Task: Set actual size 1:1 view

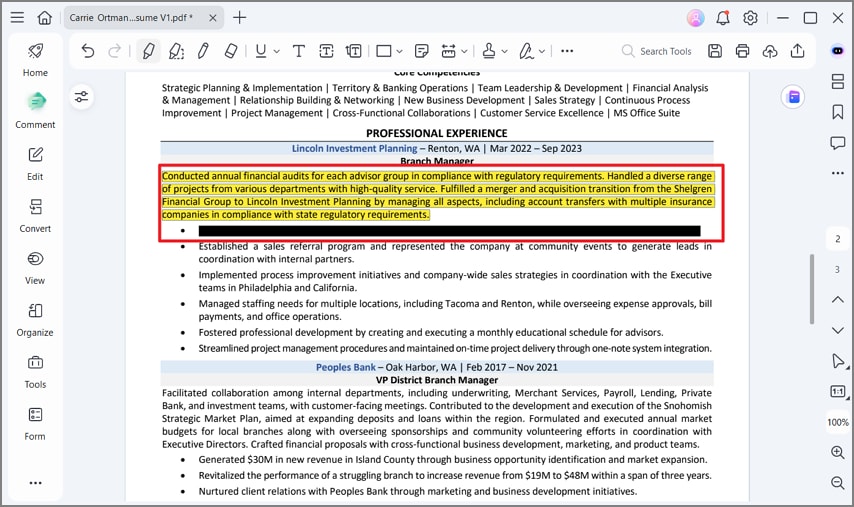Action: click(x=838, y=392)
